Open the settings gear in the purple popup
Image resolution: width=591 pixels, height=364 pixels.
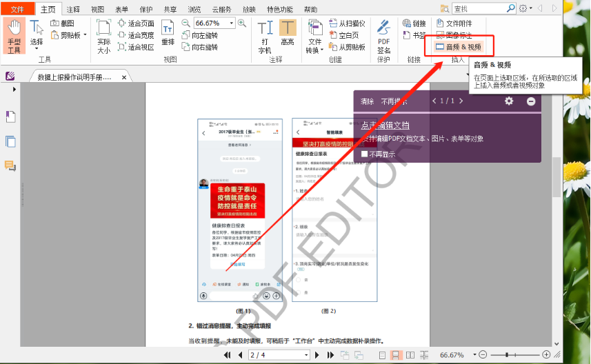point(509,101)
